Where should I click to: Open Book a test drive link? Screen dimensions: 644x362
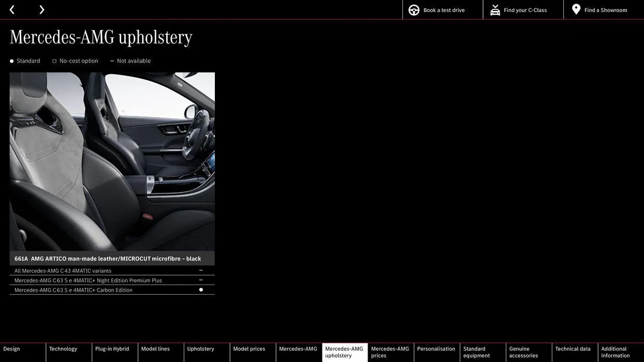click(444, 10)
